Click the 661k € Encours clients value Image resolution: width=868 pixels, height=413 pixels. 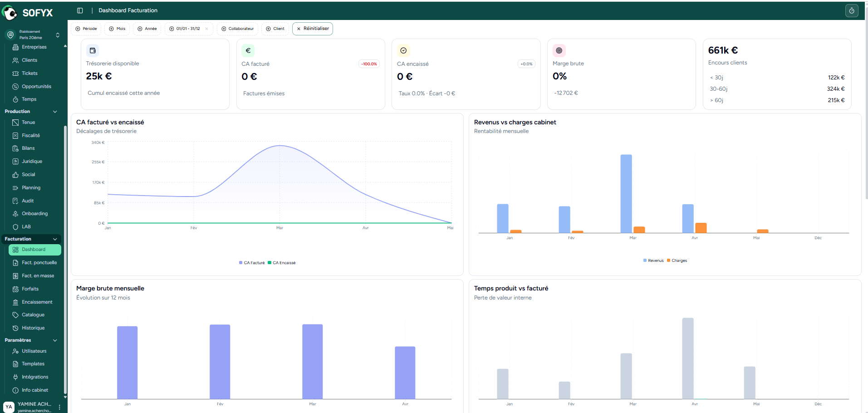coord(723,50)
